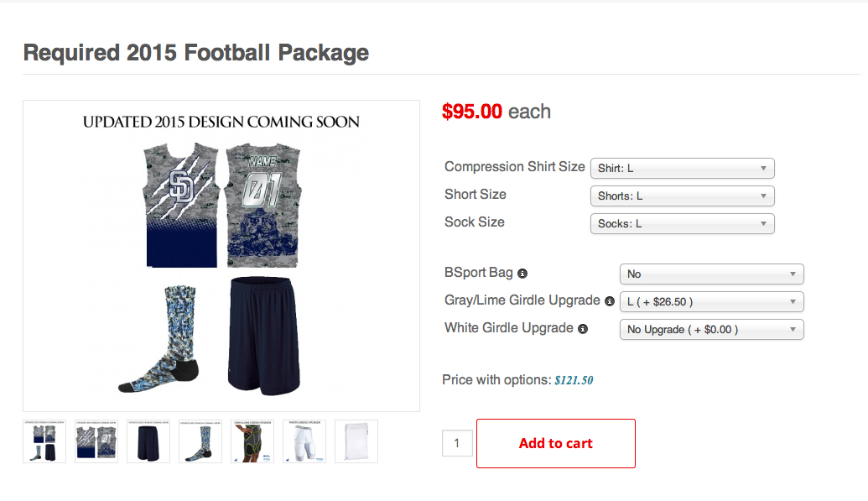This screenshot has width=868, height=501.
Task: Click the Add to cart button
Action: tap(555, 443)
